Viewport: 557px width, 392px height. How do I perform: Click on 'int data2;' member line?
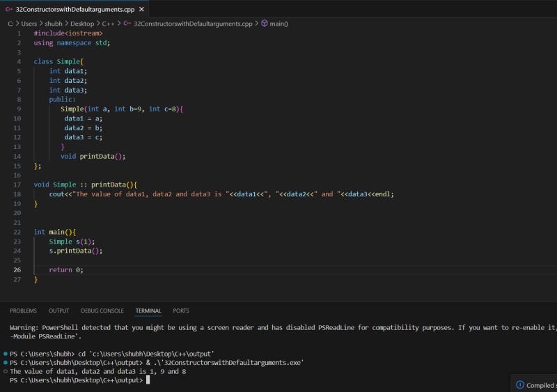point(68,80)
